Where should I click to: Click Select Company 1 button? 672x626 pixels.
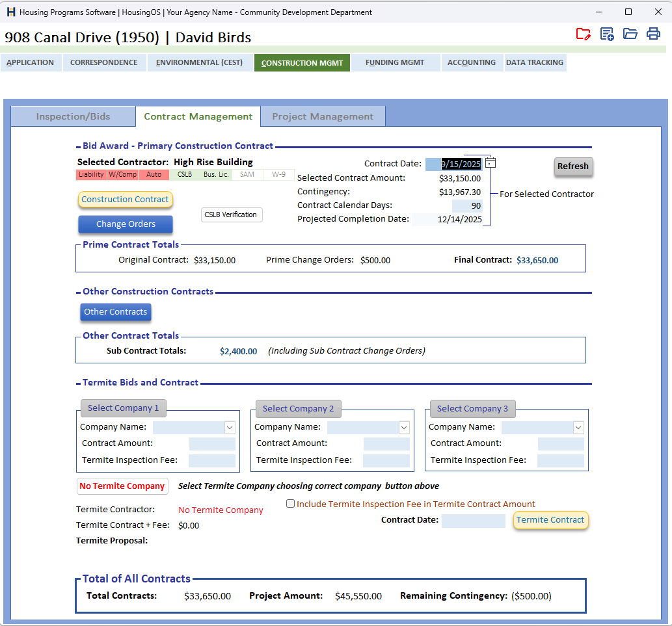[x=124, y=408]
